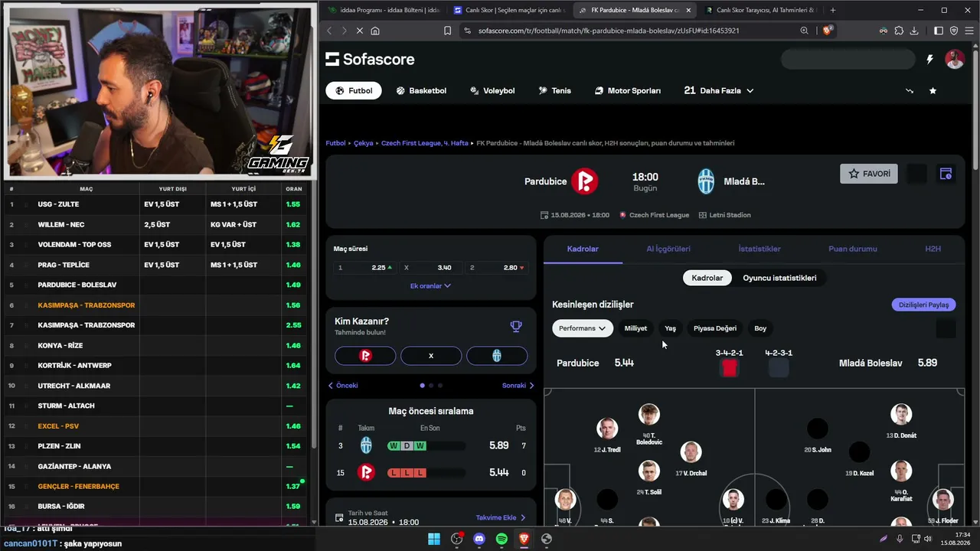Select the Boy filter chip
The width and height of the screenshot is (980, 551).
pos(760,328)
